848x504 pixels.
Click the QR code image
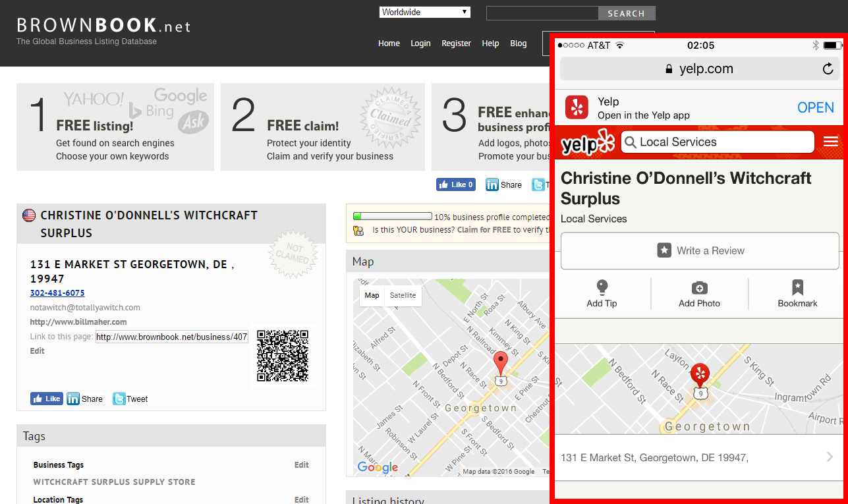(283, 356)
